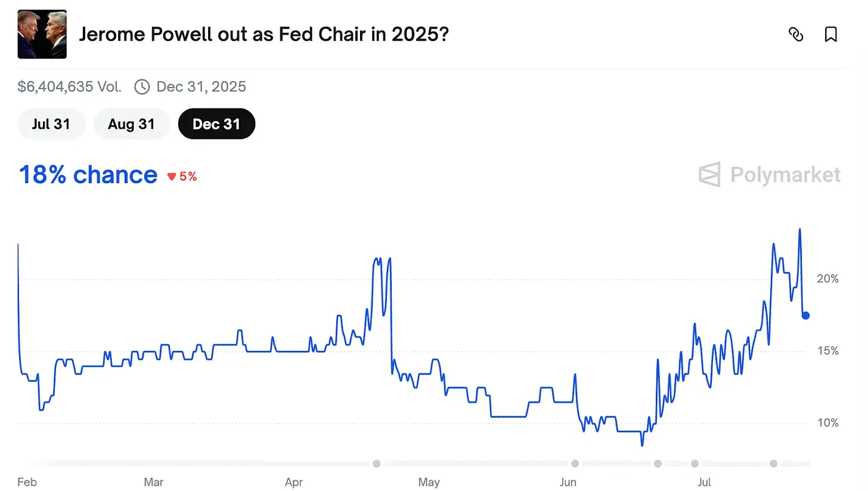Viewport: 868px width, 491px height.
Task: Select the Dec 31 deadline tab
Action: pos(216,123)
